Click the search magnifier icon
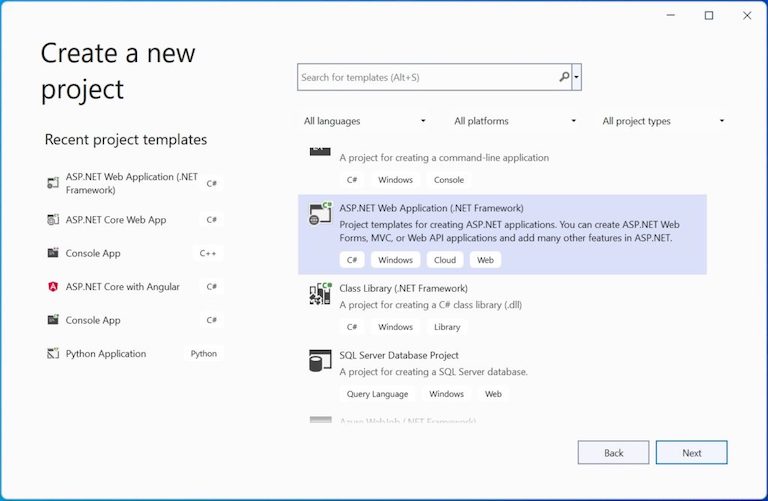The width and height of the screenshot is (768, 501). [x=564, y=77]
